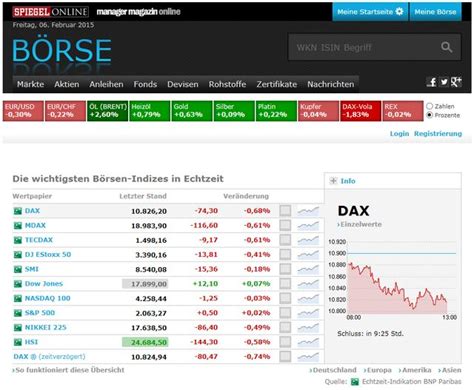Image resolution: width=474 pixels, height=390 pixels.
Task: Expand 'So funktioniert diese Übersicht'
Action: tap(68, 370)
